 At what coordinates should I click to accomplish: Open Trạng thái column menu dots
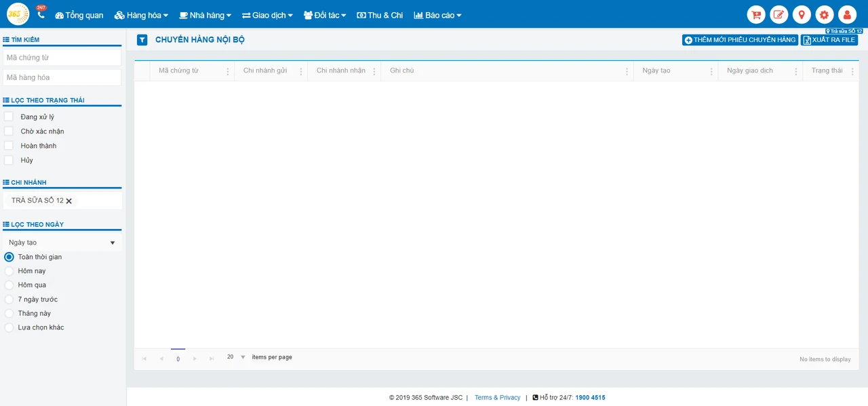click(x=853, y=71)
